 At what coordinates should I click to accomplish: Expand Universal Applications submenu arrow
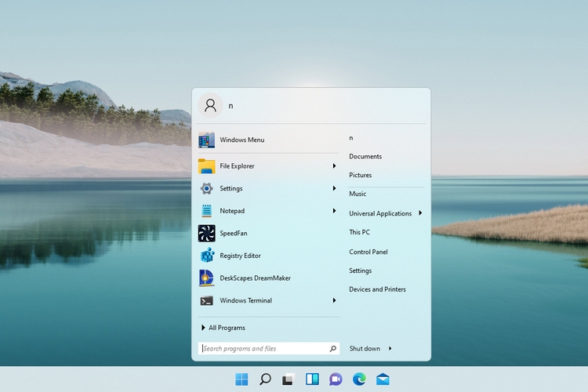(x=420, y=213)
